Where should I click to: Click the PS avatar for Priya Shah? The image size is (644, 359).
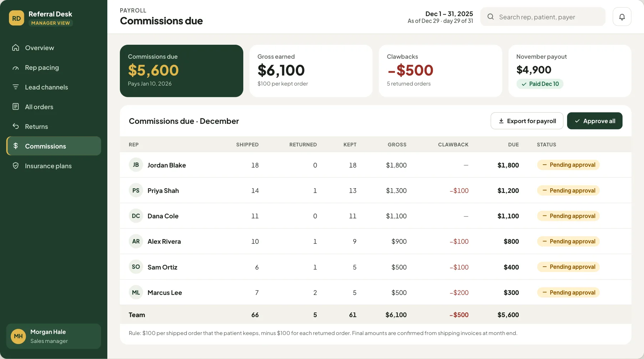click(136, 190)
